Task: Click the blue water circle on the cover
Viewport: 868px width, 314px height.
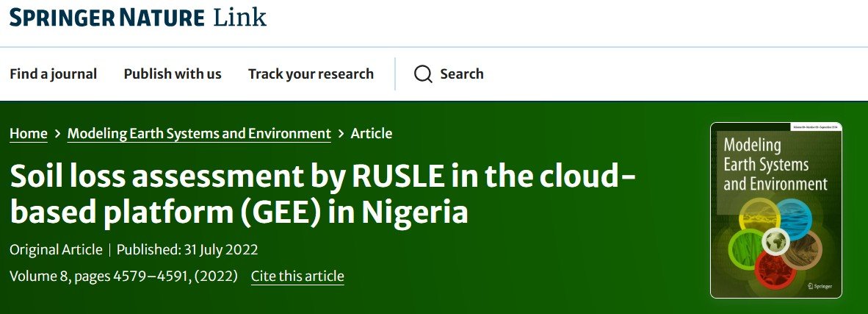Action: tap(790, 219)
